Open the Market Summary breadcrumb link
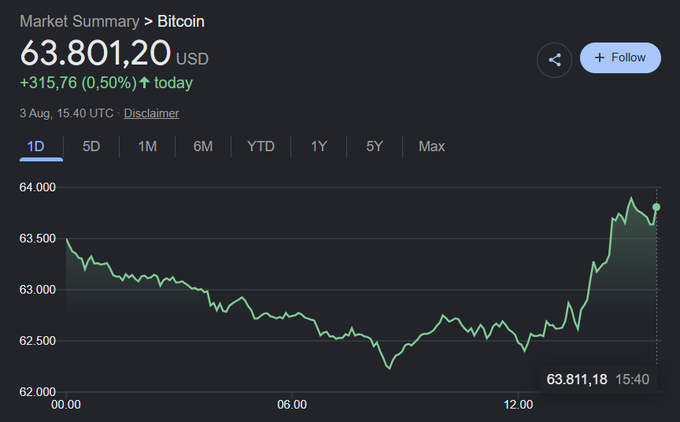 click(79, 21)
